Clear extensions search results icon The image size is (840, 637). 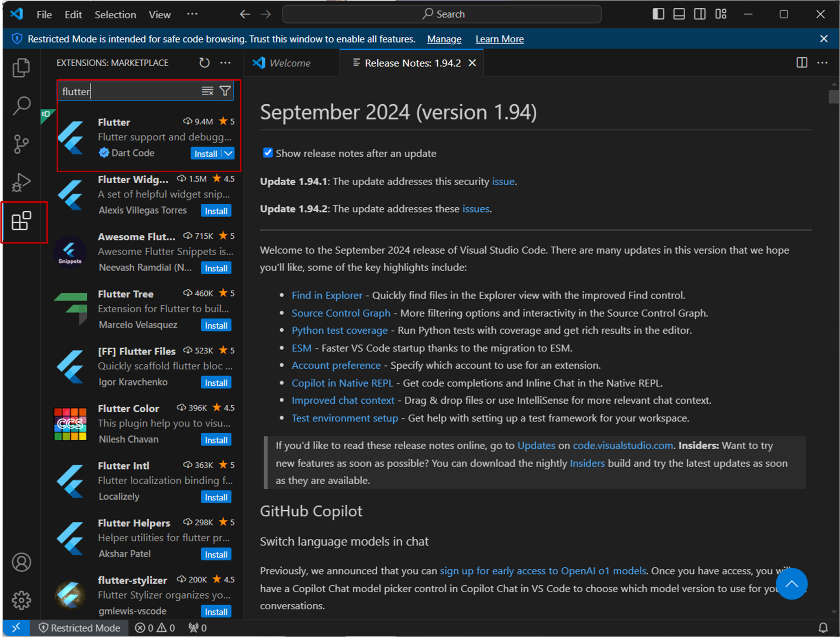point(207,91)
